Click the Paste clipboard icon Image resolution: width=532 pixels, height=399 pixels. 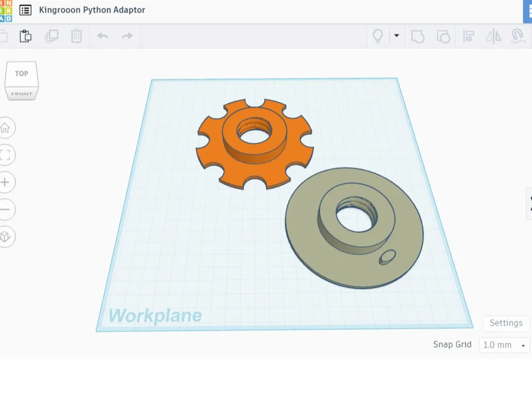tap(26, 36)
